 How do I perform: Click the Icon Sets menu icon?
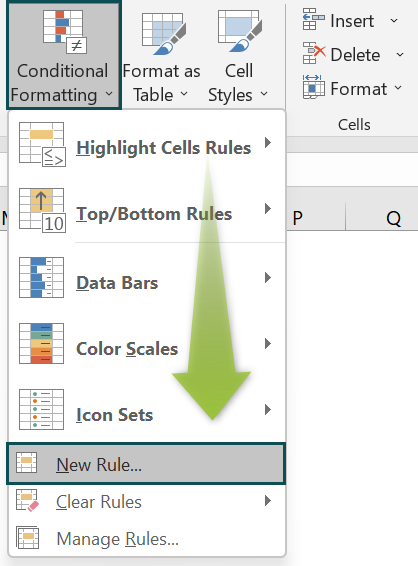coord(42,409)
